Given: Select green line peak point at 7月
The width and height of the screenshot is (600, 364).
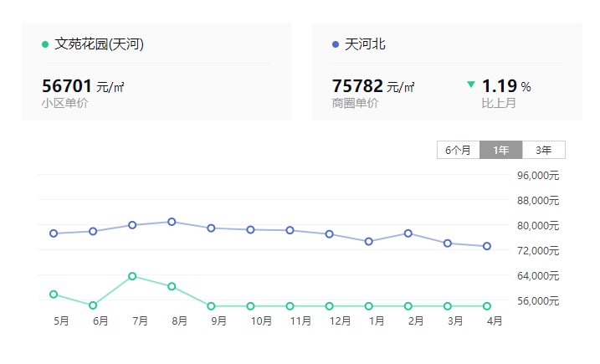Looking at the screenshot, I should click(132, 276).
